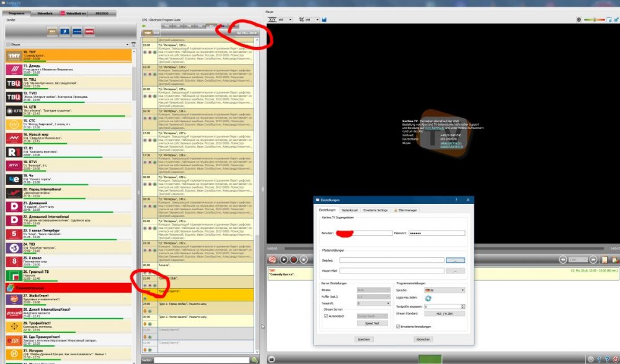The image size is (620, 364).
Task: Click the search icon at EPG bottom
Action: (254, 360)
